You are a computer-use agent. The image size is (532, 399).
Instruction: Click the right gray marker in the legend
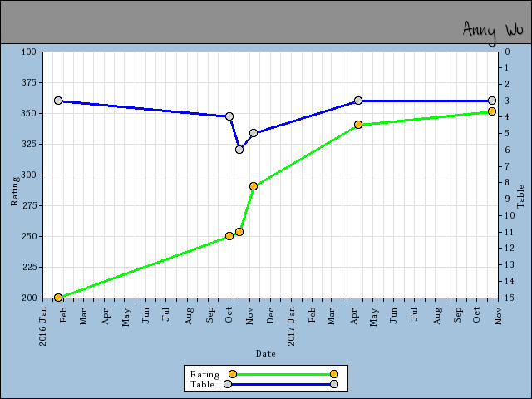(x=334, y=384)
